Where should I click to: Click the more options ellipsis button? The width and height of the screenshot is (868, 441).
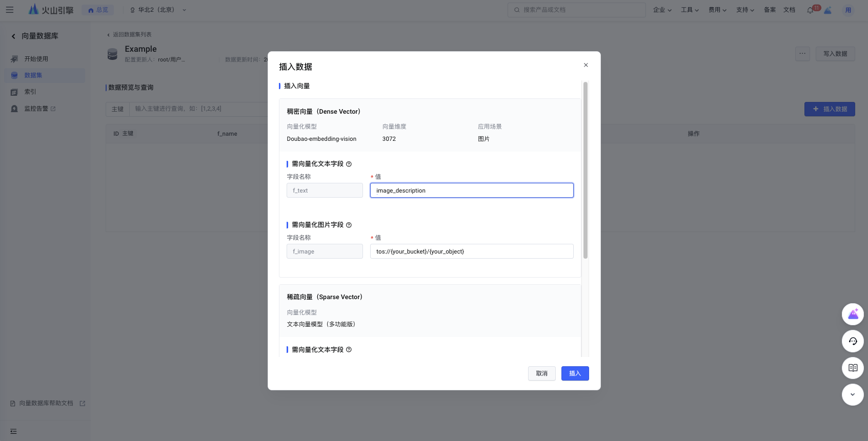802,54
